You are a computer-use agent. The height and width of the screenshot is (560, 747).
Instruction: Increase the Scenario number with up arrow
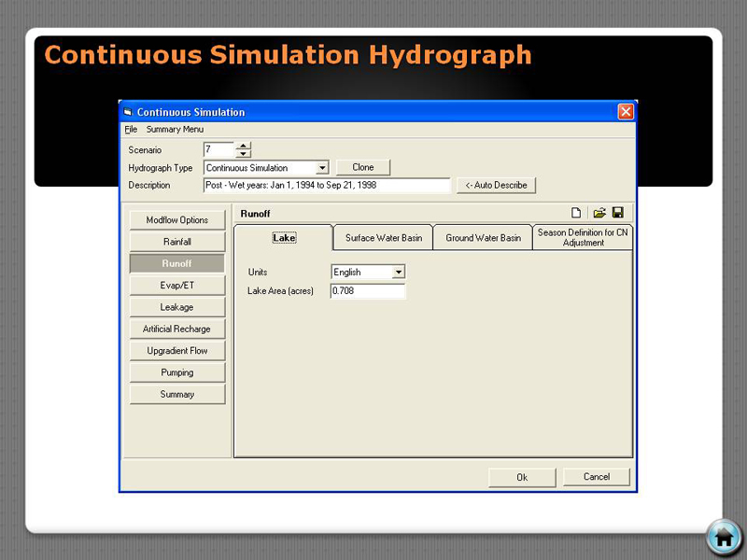click(243, 146)
